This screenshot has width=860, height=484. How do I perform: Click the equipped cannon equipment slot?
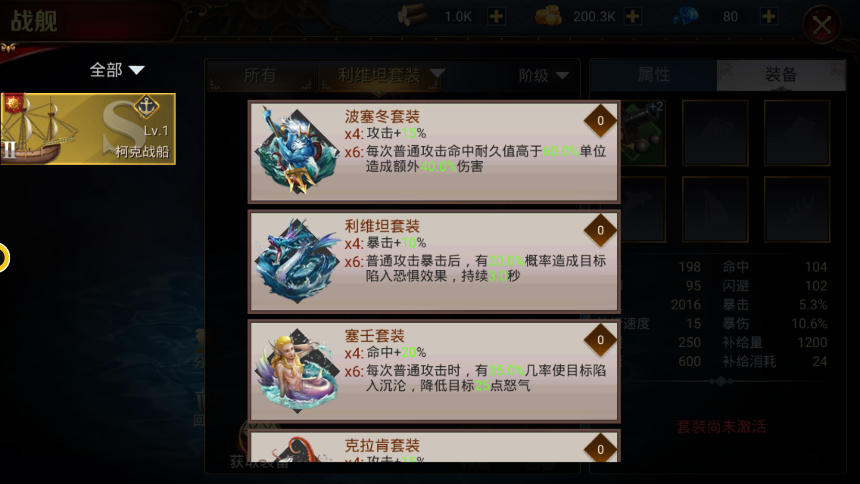[x=642, y=133]
